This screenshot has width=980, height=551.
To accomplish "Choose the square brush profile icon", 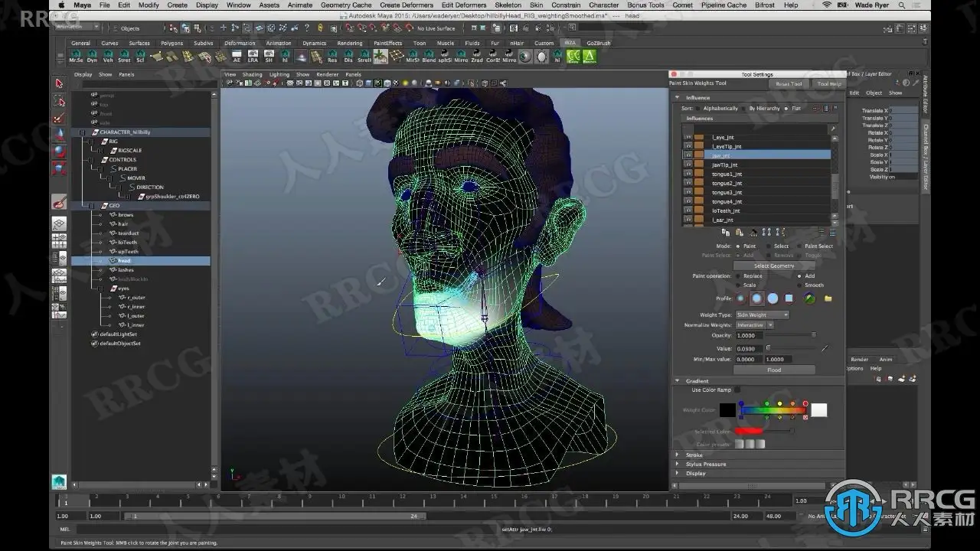I will point(789,298).
